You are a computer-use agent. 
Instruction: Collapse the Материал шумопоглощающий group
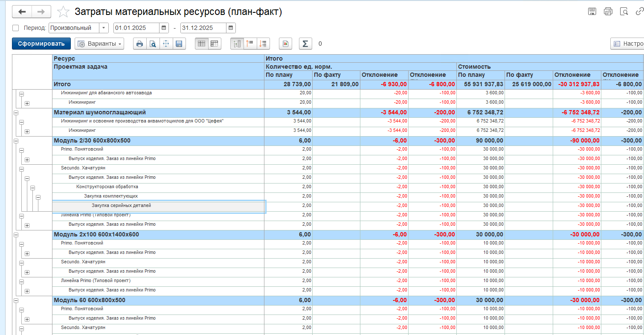(16, 113)
